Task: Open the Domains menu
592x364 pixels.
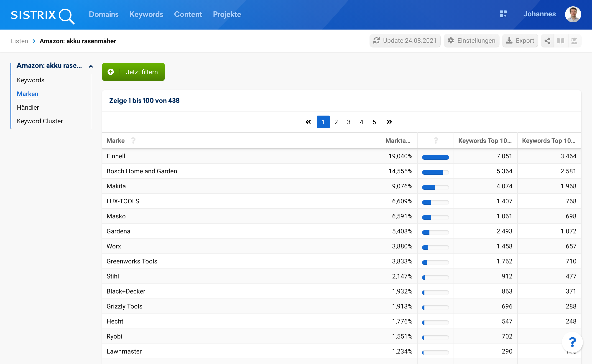Action: (x=104, y=14)
